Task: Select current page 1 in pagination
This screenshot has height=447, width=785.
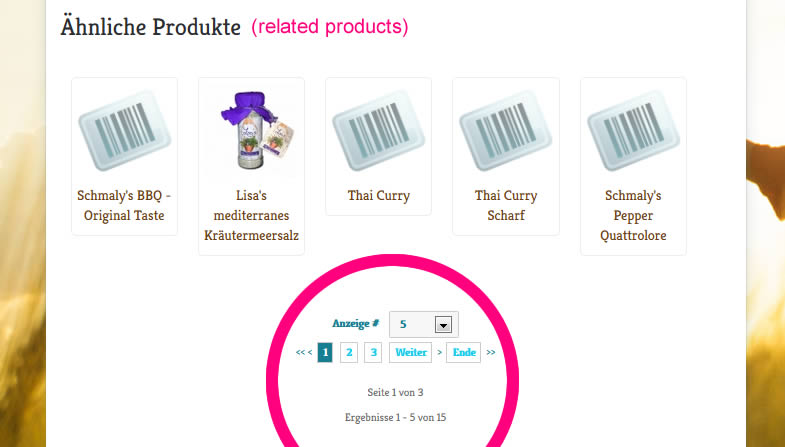Action: click(x=325, y=352)
